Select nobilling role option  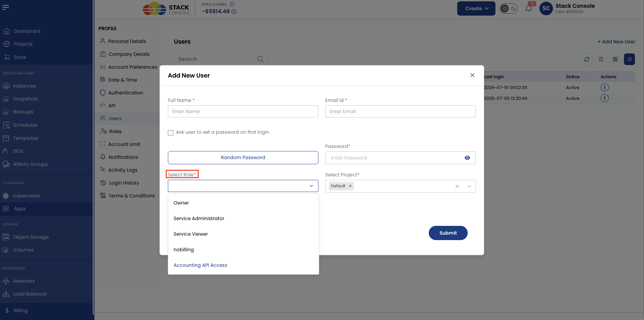(243, 250)
